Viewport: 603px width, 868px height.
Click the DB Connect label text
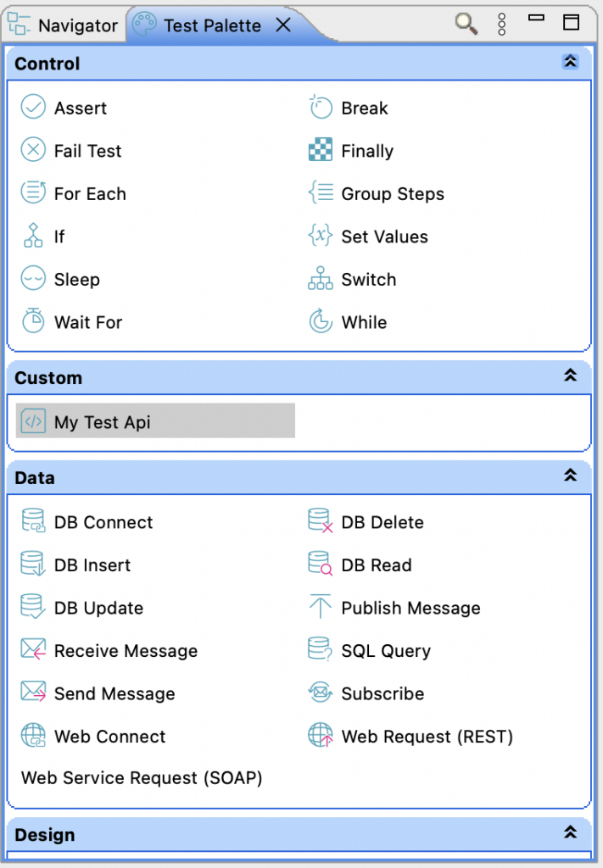point(103,522)
